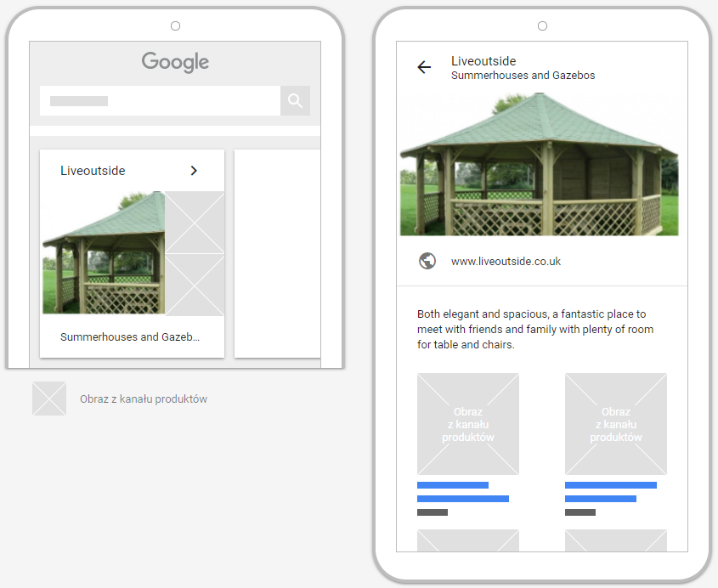Viewport: 718px width, 588px height.
Task: Tap the back arrow beside Liveoutside
Action: point(424,67)
